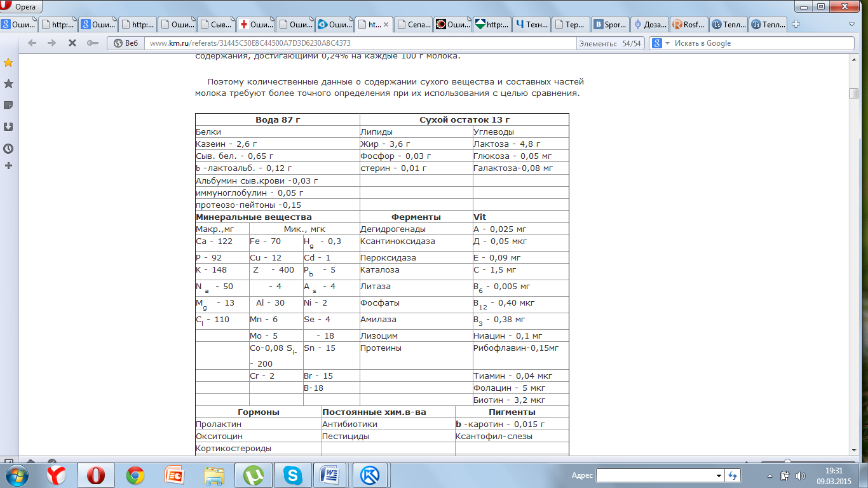Open Windows Explorer folder in taskbar

[214, 475]
